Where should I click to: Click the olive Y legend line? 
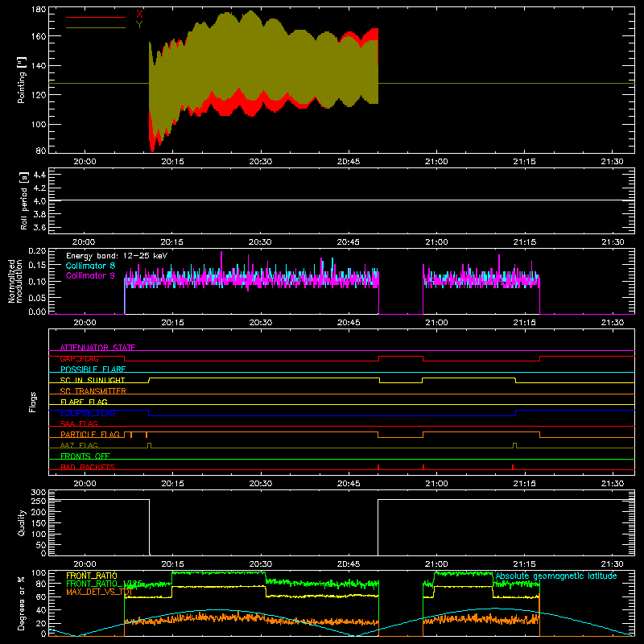(x=96, y=27)
